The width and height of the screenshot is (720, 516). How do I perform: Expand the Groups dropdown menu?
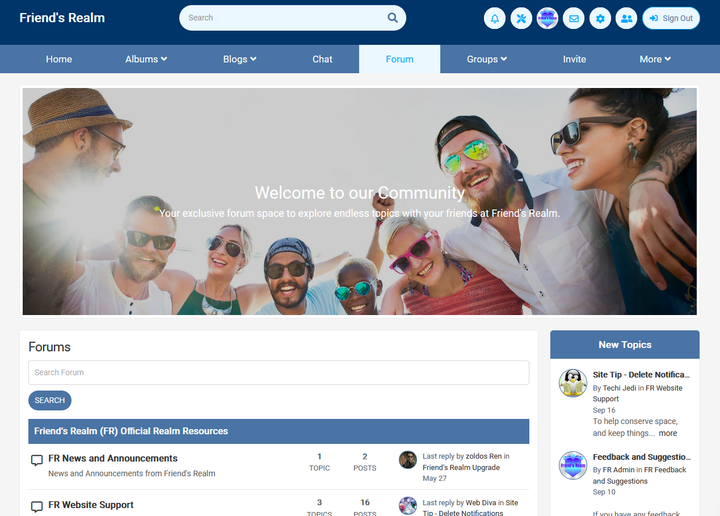487,59
